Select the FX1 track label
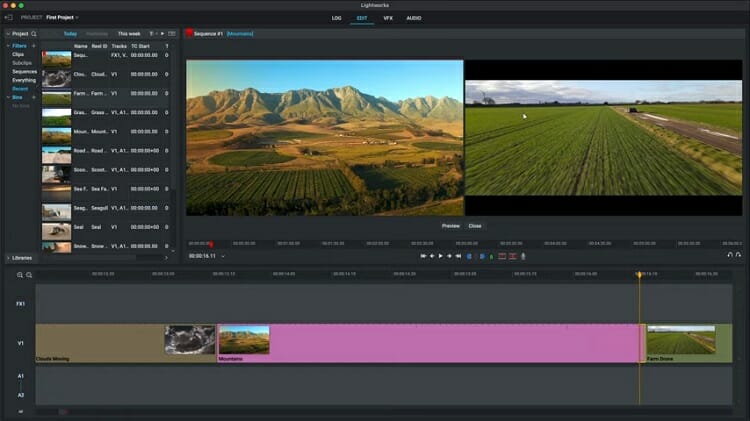This screenshot has width=750, height=421. [21, 304]
